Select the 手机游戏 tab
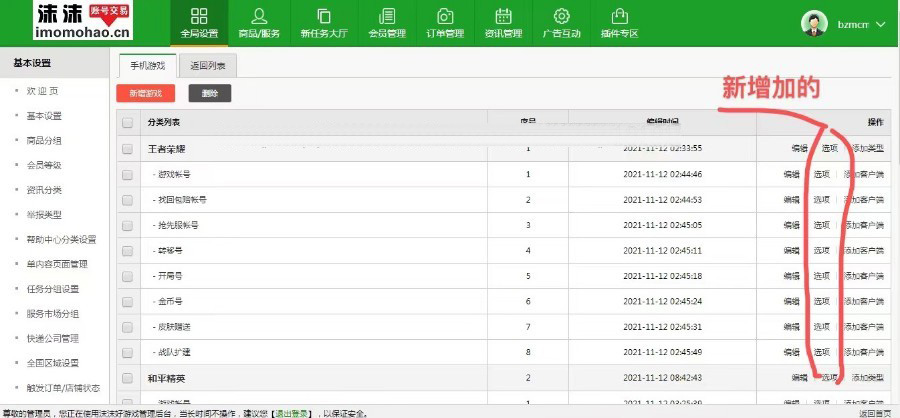The image size is (900, 418). point(146,66)
